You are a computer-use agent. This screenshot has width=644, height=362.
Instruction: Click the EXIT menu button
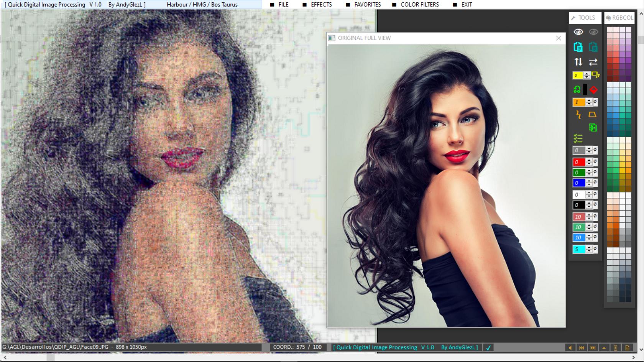pos(466,5)
